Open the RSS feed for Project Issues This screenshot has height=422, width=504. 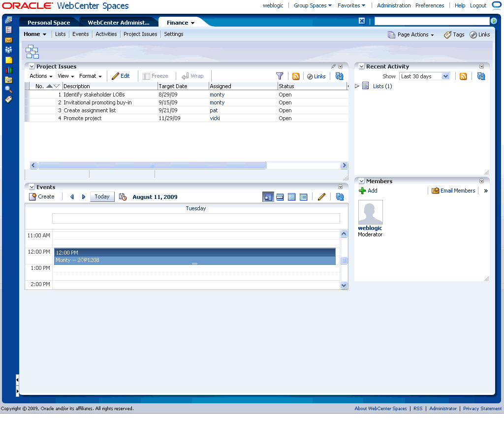click(x=296, y=76)
